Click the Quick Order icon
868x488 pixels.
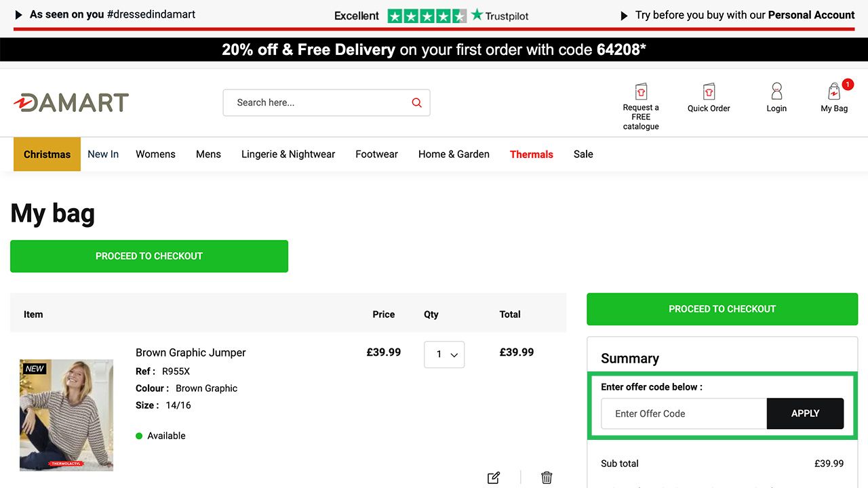pos(709,92)
